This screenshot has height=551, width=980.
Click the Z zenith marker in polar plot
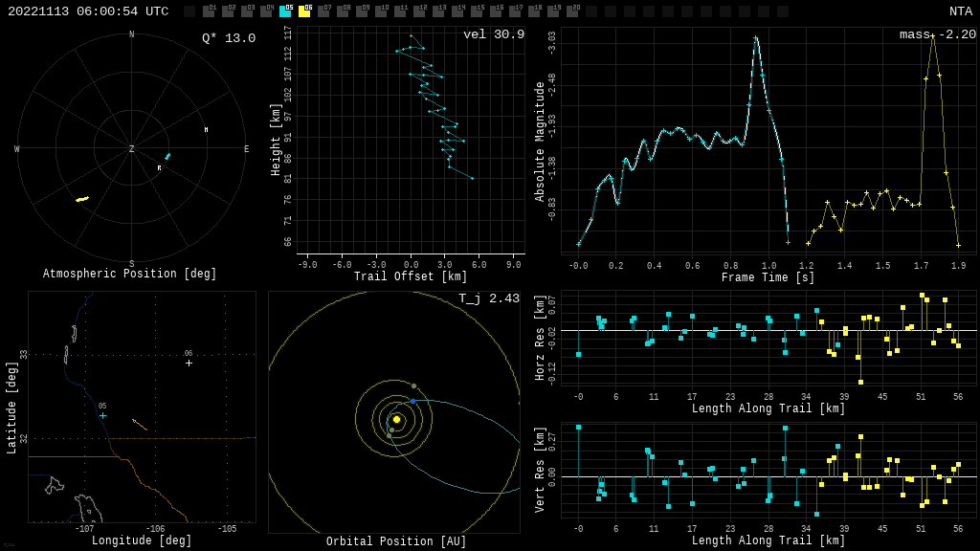tap(132, 149)
